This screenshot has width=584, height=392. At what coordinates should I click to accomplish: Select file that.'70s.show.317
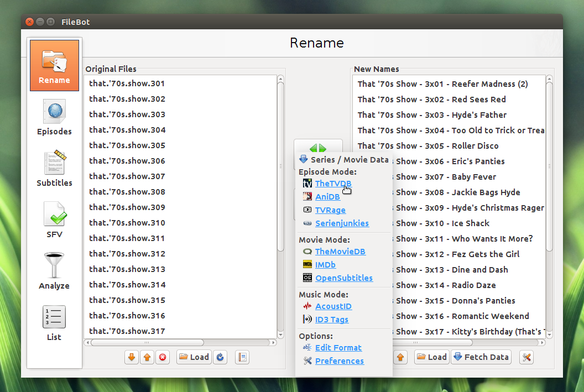pos(180,331)
